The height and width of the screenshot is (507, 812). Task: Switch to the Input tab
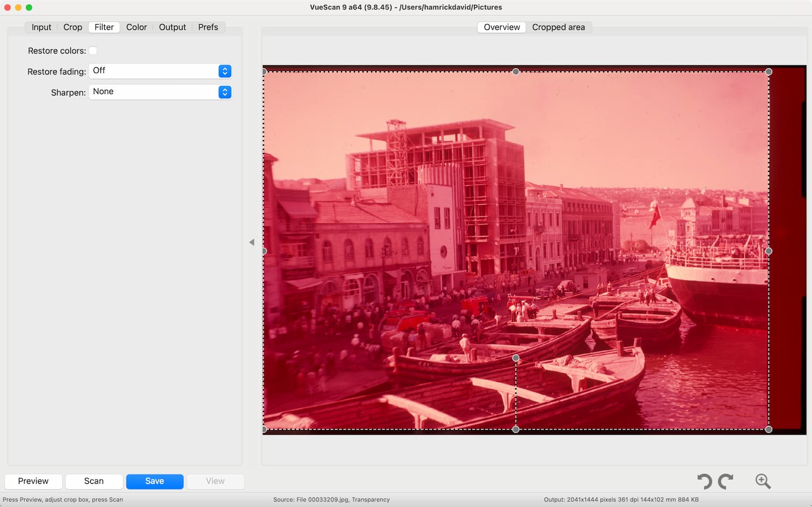point(41,27)
